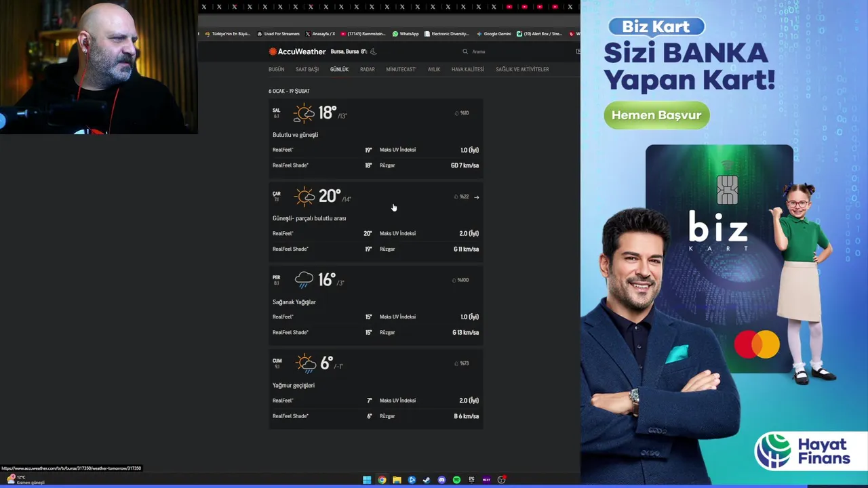Click the "G 11 km/sa" wind value
The height and width of the screenshot is (488, 868).
pyautogui.click(x=466, y=249)
